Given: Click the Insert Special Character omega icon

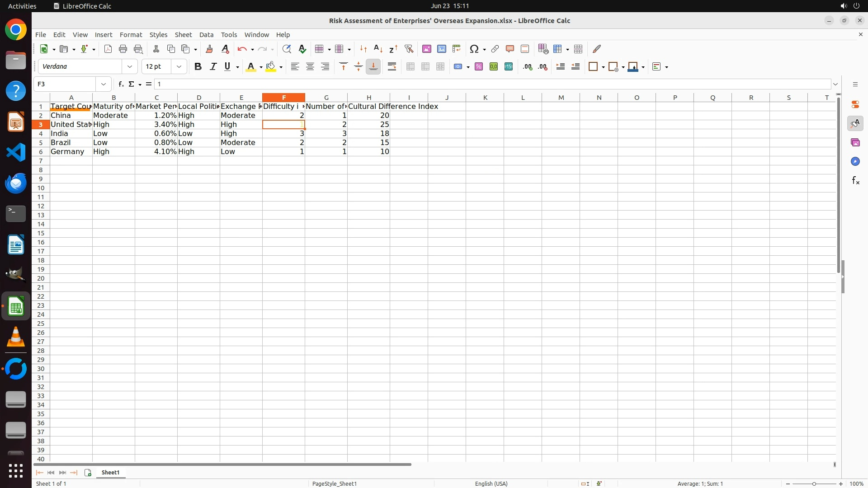Looking at the screenshot, I should coord(474,49).
